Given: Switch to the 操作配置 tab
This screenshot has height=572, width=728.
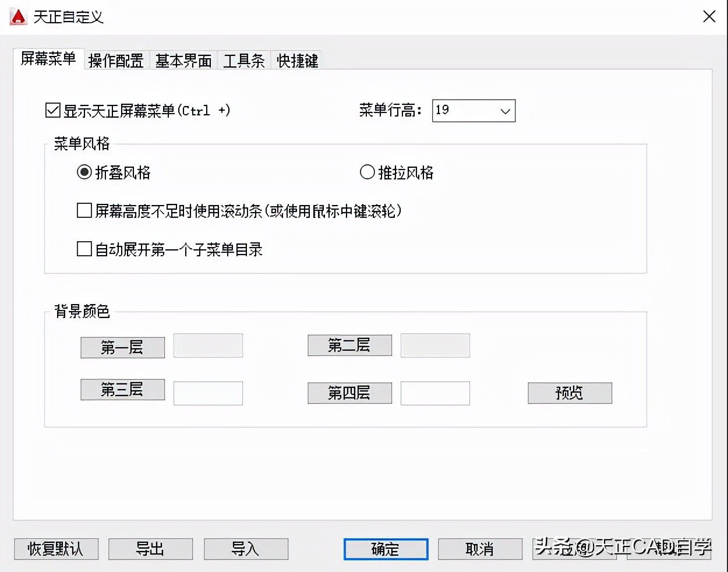Looking at the screenshot, I should pos(116,61).
